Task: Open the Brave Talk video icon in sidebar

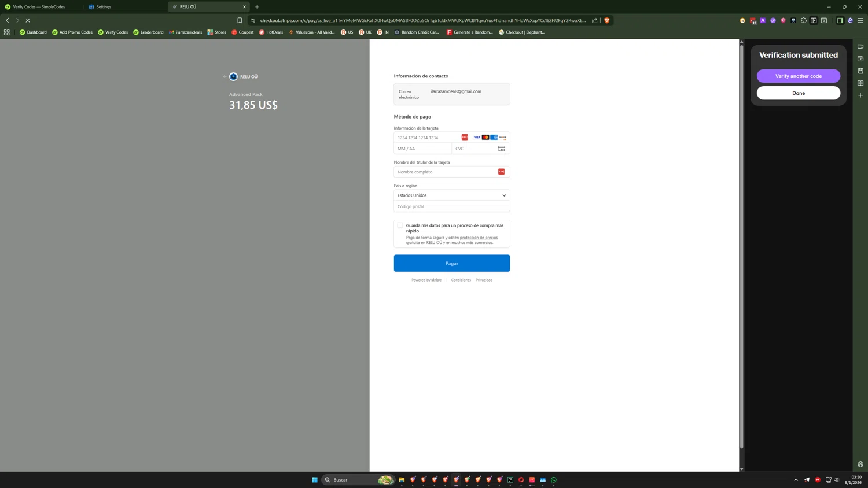Action: [860, 46]
